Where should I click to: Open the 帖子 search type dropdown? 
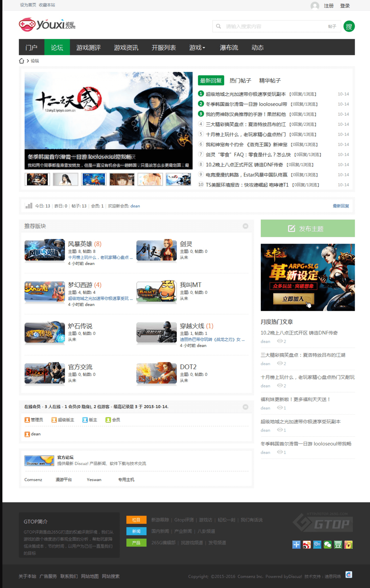point(332,26)
